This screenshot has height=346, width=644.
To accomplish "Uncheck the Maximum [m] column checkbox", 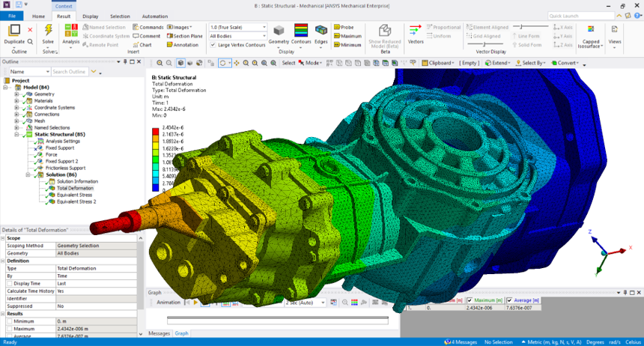I will point(470,300).
